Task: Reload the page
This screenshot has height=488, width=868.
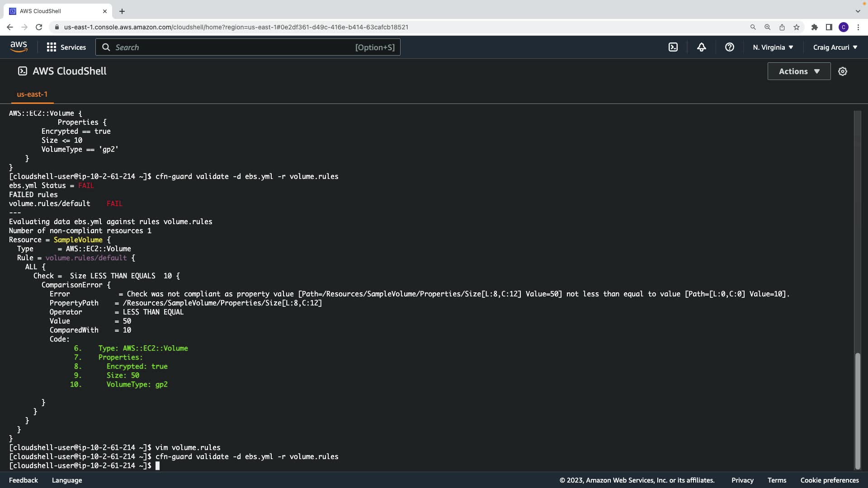Action: (39, 27)
